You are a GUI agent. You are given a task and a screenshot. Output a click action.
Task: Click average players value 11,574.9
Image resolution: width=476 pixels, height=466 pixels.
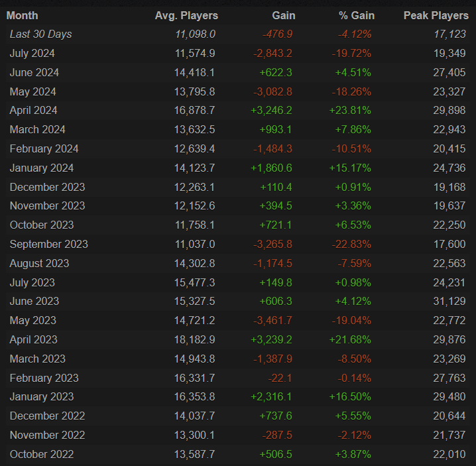tap(195, 54)
